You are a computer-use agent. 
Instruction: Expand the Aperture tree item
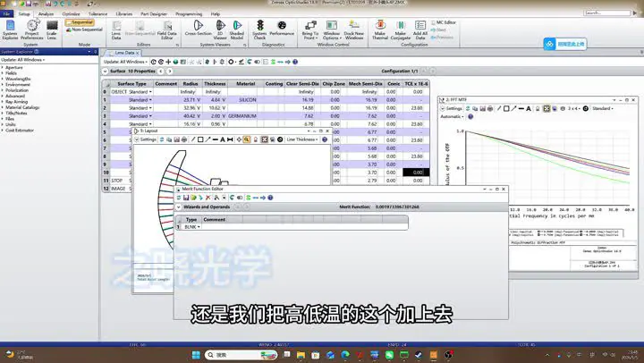click(2, 67)
